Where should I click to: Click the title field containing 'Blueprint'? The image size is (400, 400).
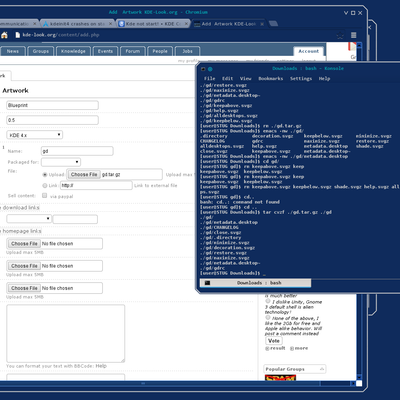tap(52, 105)
